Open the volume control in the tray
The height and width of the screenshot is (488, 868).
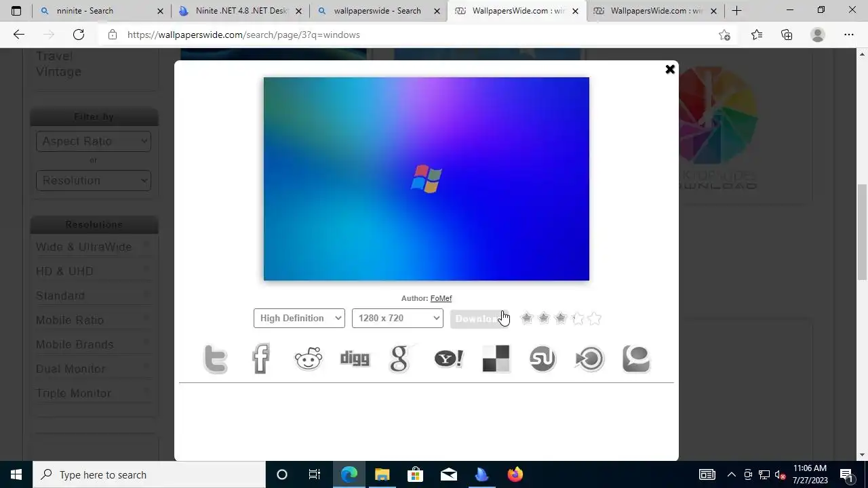(781, 474)
